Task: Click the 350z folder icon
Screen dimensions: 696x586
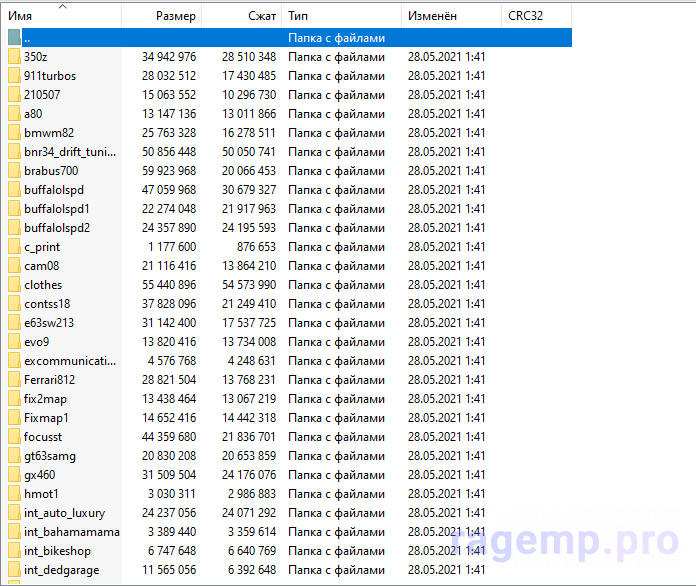Action: click(x=14, y=57)
